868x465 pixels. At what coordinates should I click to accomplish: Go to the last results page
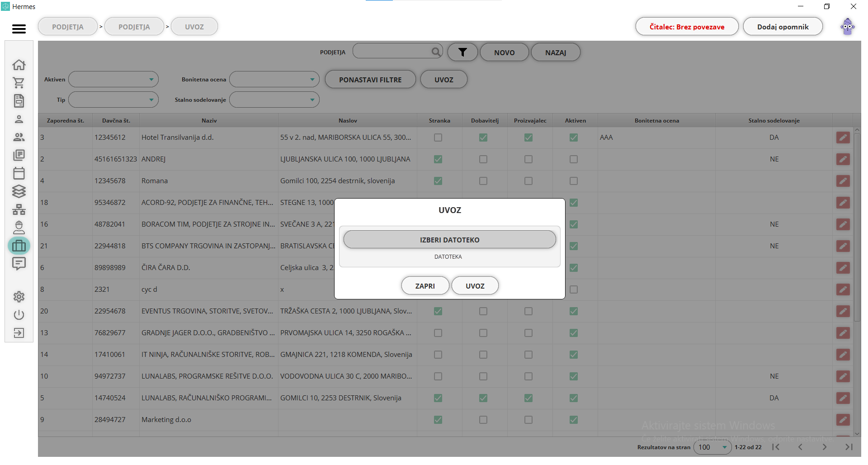coord(849,447)
